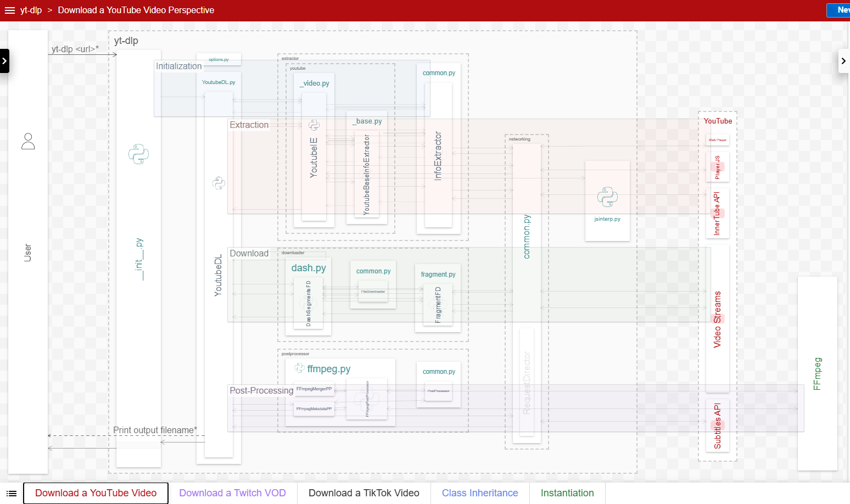Click the options.py label

point(219,59)
